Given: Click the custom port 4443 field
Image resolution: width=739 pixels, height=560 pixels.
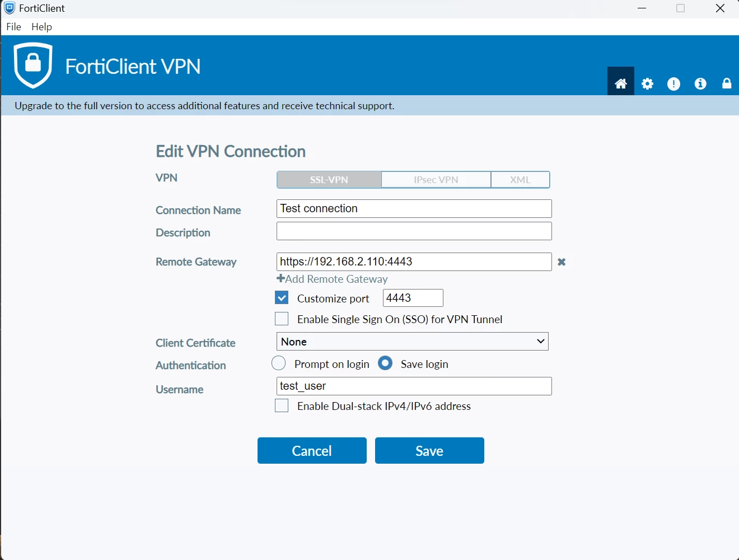Looking at the screenshot, I should coord(413,298).
